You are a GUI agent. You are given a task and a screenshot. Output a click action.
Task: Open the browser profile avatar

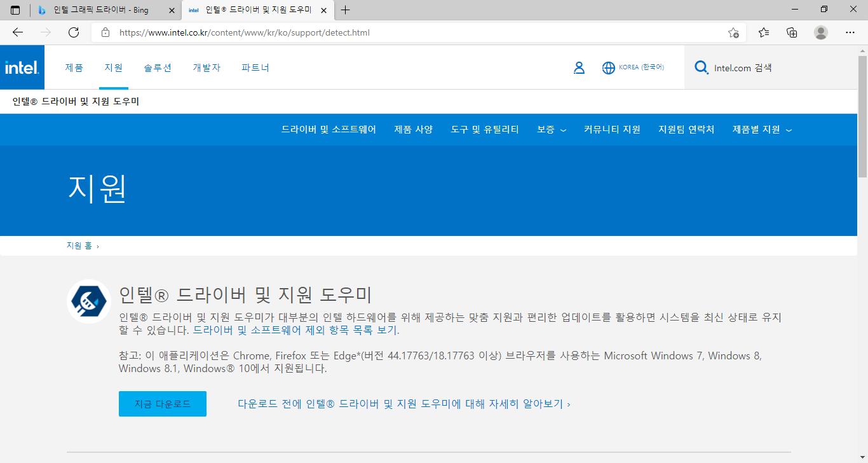pyautogui.click(x=821, y=32)
